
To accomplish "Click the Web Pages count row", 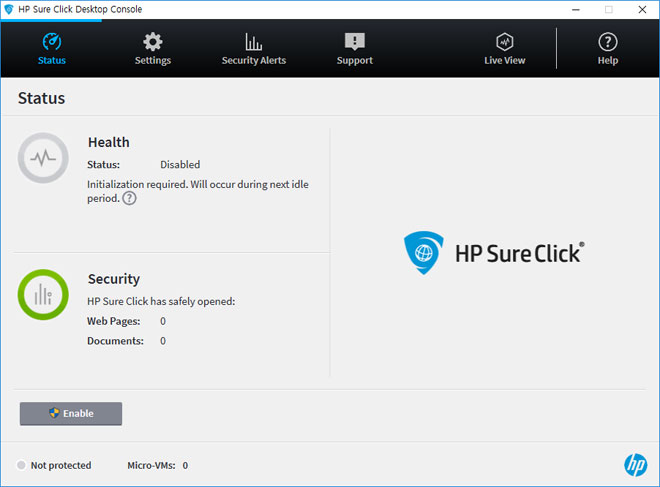I will tap(126, 321).
